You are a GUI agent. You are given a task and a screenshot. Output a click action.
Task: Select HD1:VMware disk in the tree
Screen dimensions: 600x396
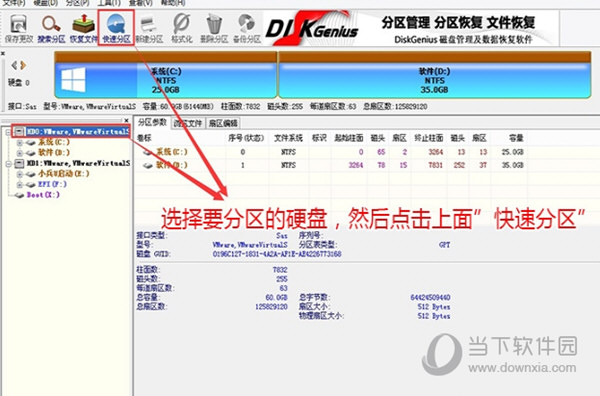pyautogui.click(x=78, y=163)
